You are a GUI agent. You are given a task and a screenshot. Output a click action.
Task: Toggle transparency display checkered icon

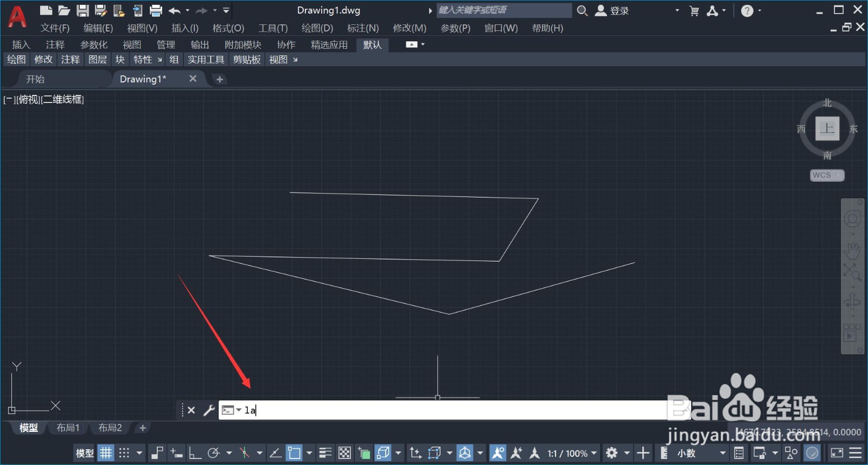[344, 453]
